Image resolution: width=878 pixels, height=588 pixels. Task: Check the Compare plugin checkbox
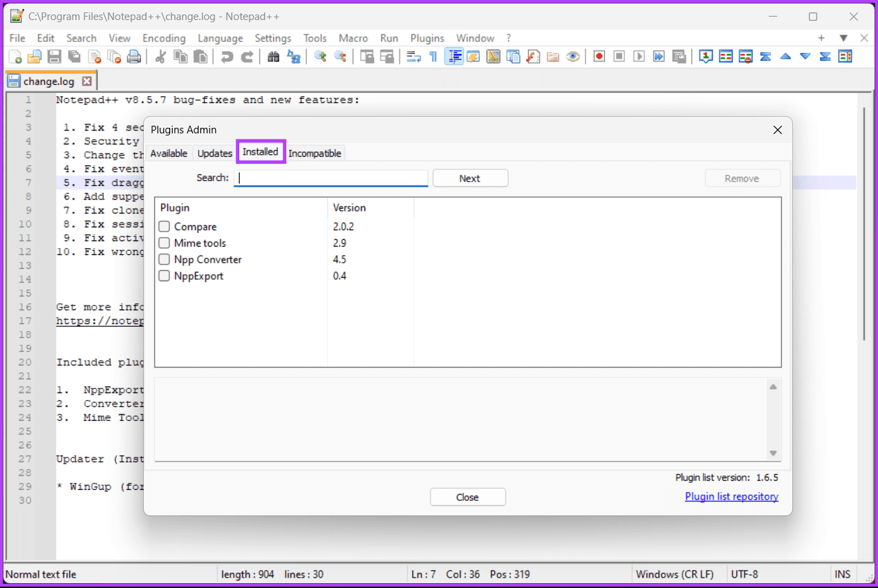point(164,226)
